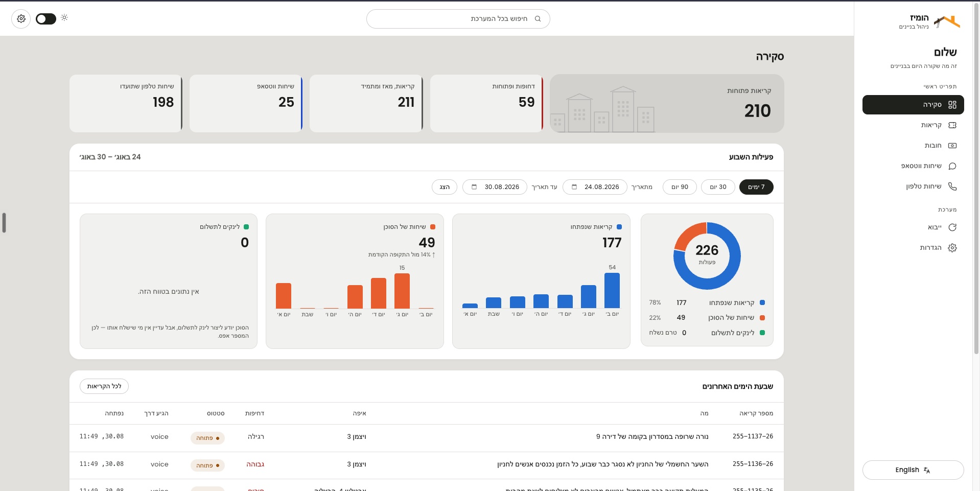Image resolution: width=980 pixels, height=491 pixels.
Task: Click the 'דחיפות' column header
Action: coord(254,413)
